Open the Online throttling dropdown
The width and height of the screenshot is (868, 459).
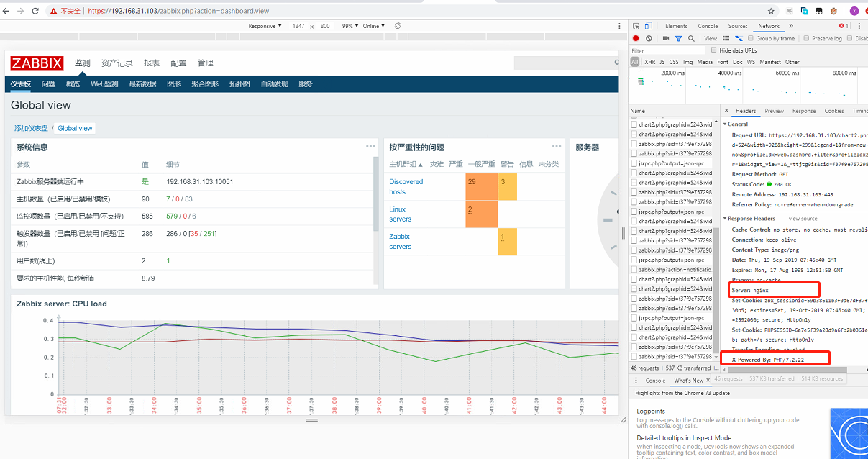373,26
